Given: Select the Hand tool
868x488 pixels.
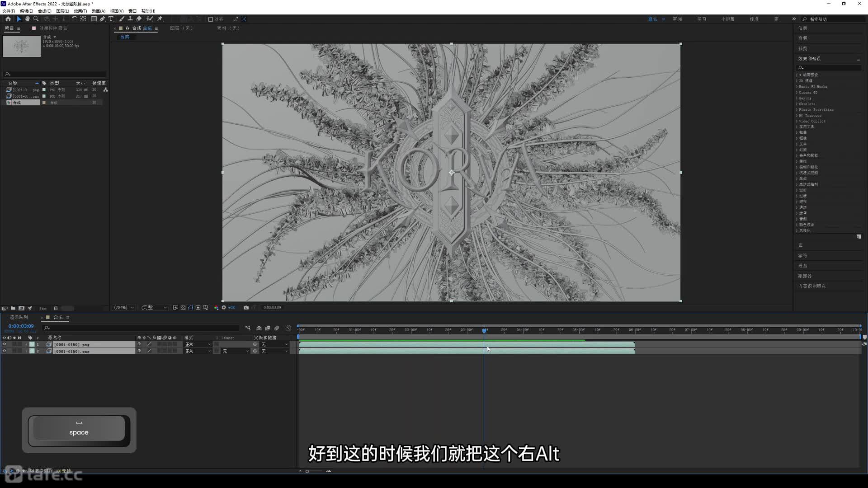Looking at the screenshot, I should click(27, 19).
